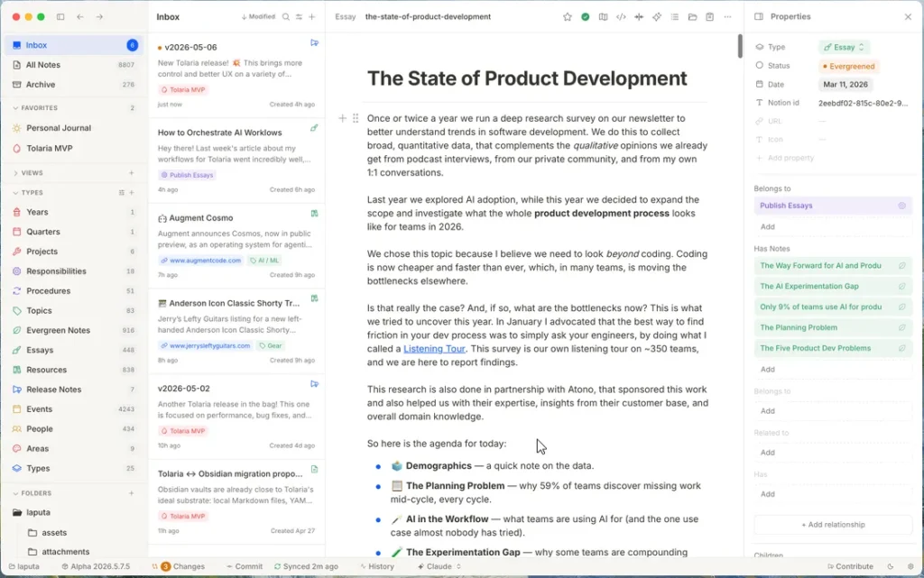This screenshot has width=924, height=578.
Task: Collapse the Favorites section
Action: (35, 108)
